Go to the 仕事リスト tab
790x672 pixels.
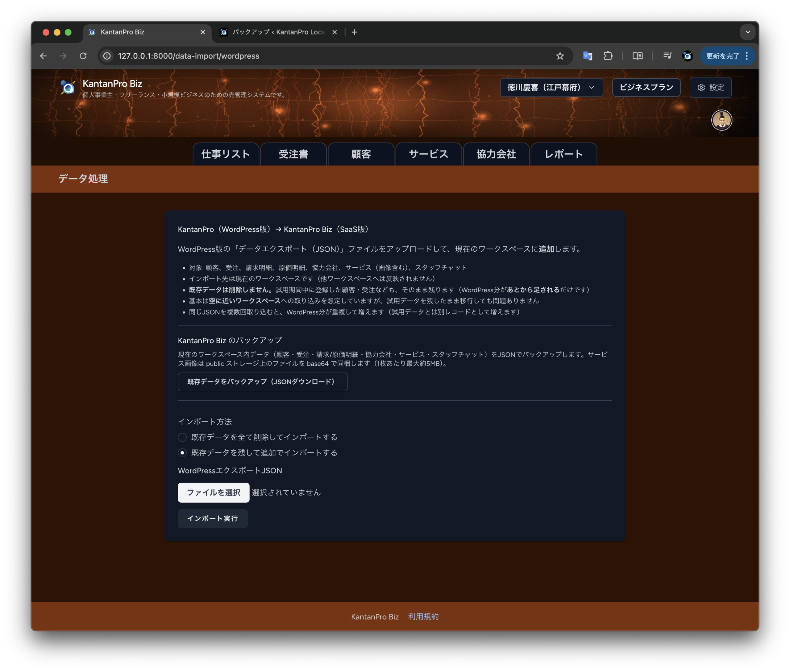pyautogui.click(x=226, y=154)
